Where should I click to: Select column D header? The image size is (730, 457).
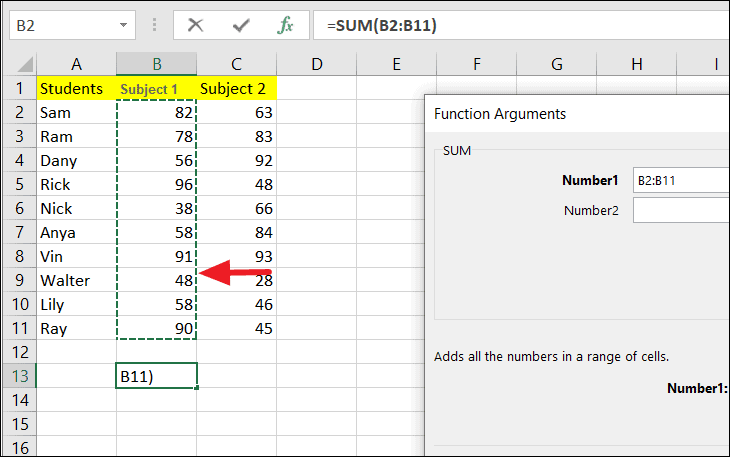click(316, 65)
